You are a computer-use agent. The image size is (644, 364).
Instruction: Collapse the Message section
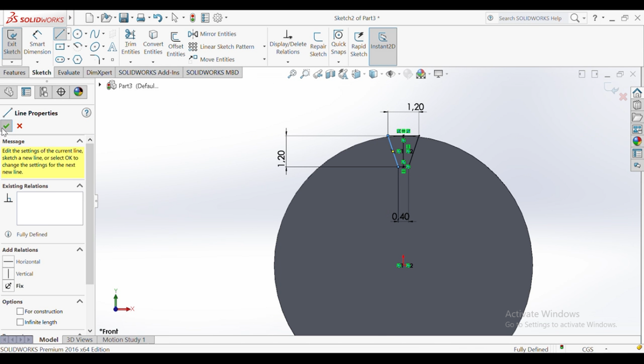80,141
